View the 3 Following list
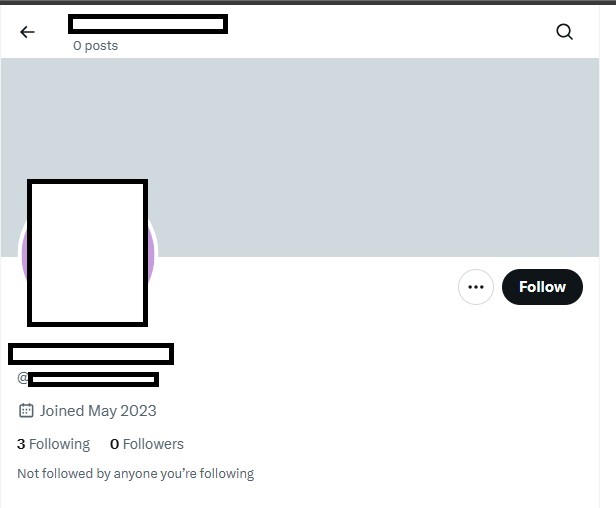The image size is (616, 508). click(x=53, y=444)
